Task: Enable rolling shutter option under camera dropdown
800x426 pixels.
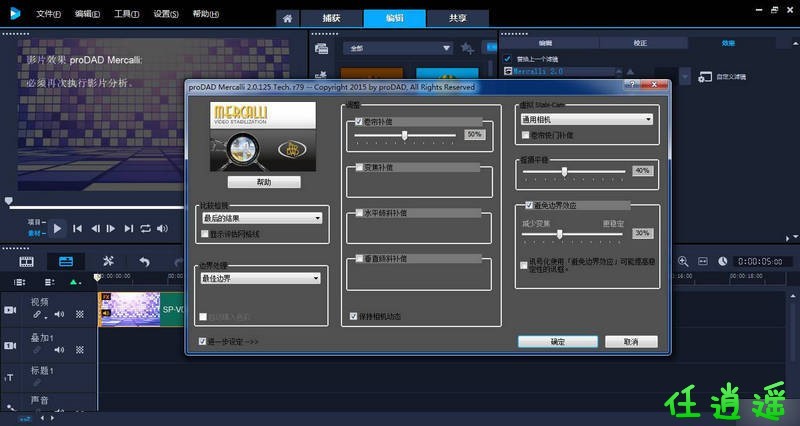Action: (526, 135)
